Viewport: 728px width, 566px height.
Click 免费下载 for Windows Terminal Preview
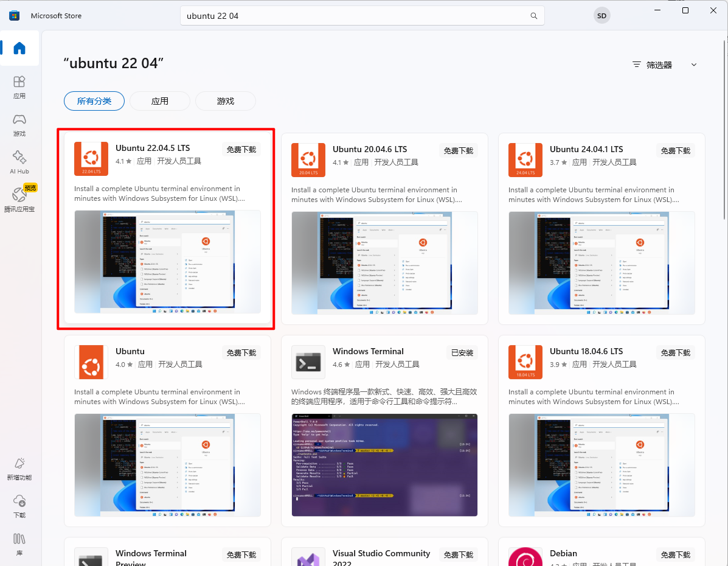(241, 555)
